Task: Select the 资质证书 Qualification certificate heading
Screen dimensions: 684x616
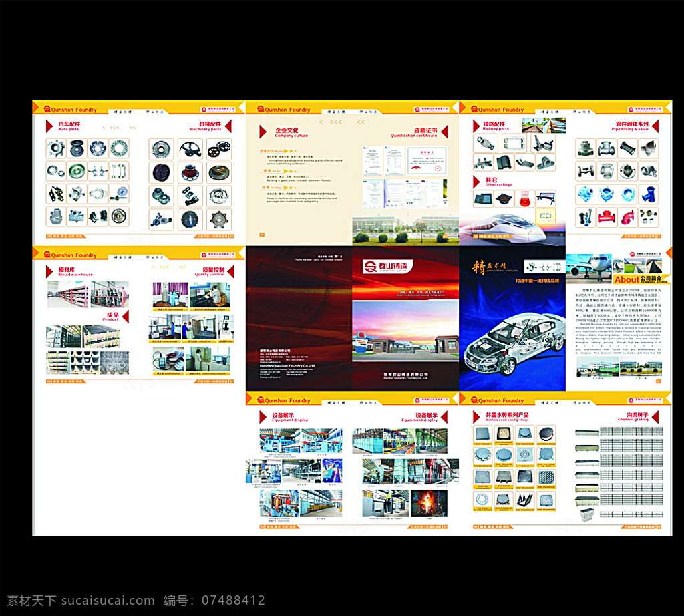Action: (413, 132)
